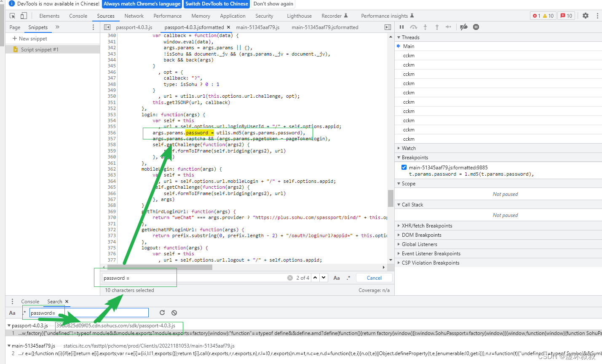This screenshot has width=602, height=364.
Task: Click the step into icon
Action: (425, 27)
